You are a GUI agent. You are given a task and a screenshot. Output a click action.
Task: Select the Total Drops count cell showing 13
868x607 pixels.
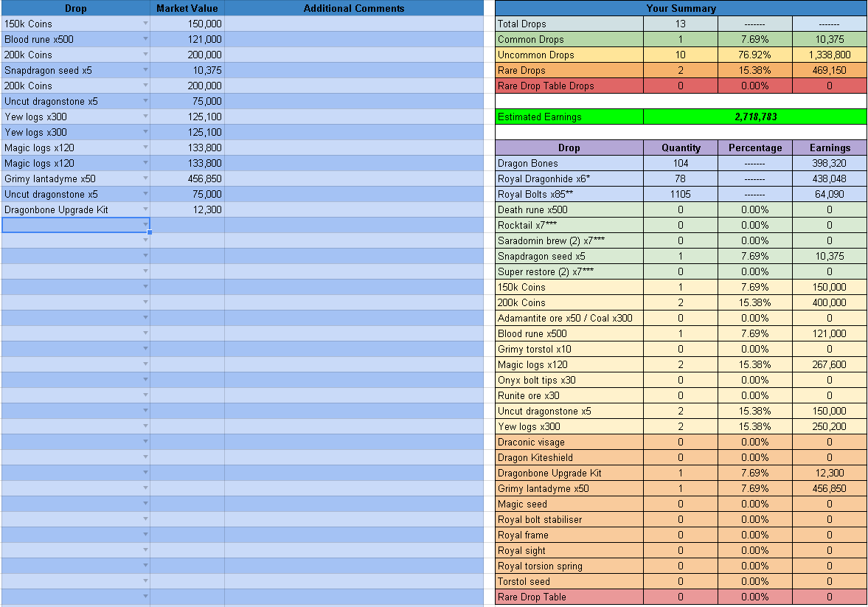pos(680,24)
